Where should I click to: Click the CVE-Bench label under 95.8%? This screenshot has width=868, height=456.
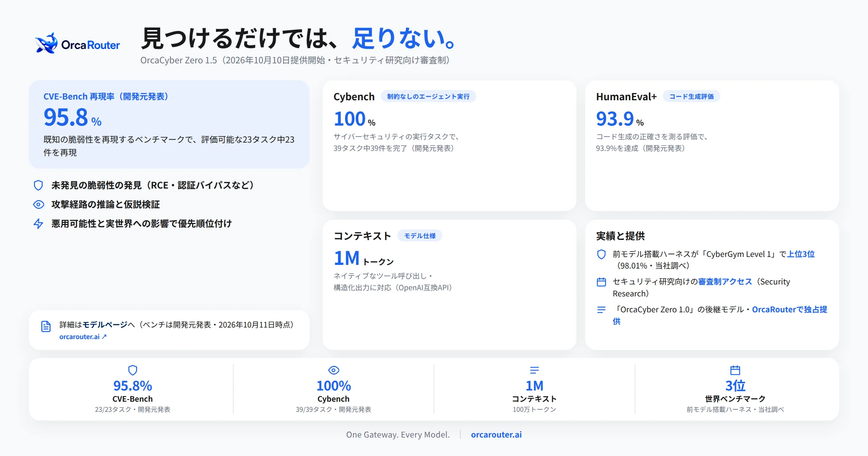pos(133,399)
